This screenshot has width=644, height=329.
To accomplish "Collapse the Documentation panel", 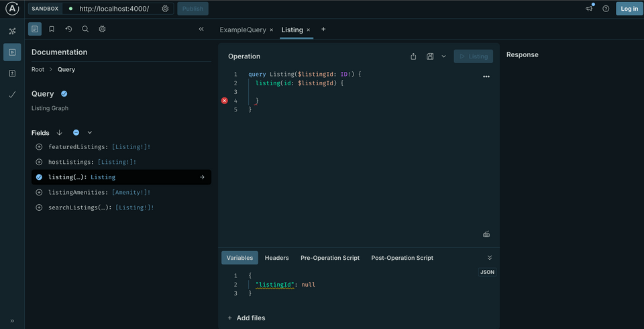I will coord(201,29).
